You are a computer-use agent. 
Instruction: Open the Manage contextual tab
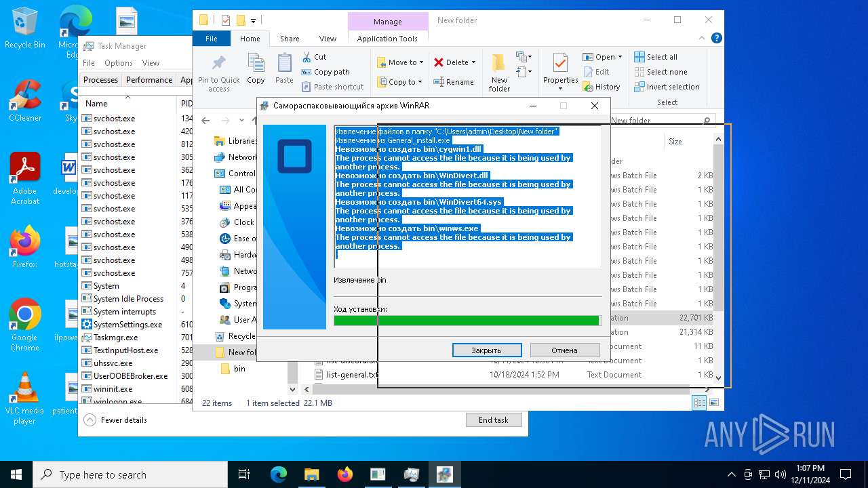[388, 22]
